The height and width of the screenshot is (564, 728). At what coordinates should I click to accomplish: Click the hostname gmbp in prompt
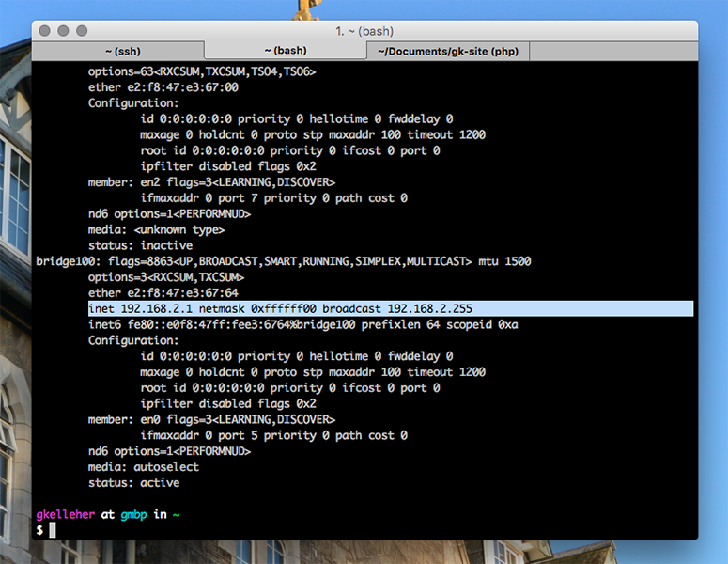133,515
